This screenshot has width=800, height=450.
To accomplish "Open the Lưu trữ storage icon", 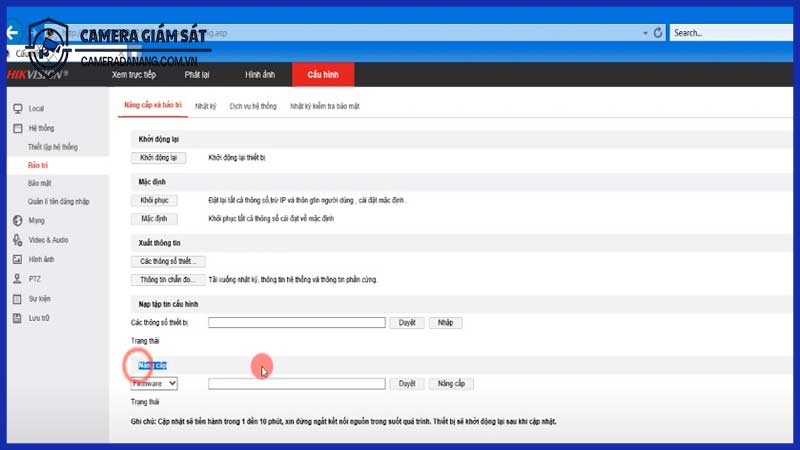I will pos(16,318).
